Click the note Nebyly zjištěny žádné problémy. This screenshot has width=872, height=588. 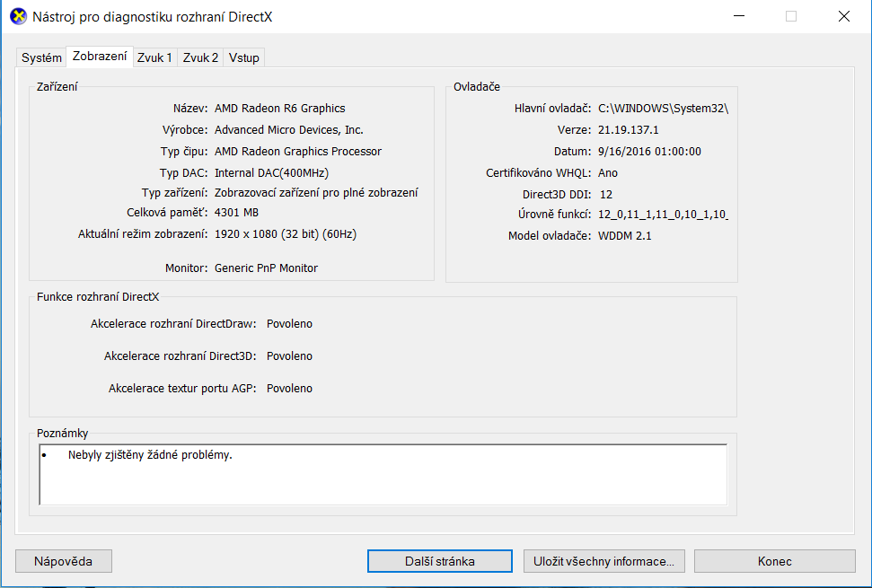(150, 455)
